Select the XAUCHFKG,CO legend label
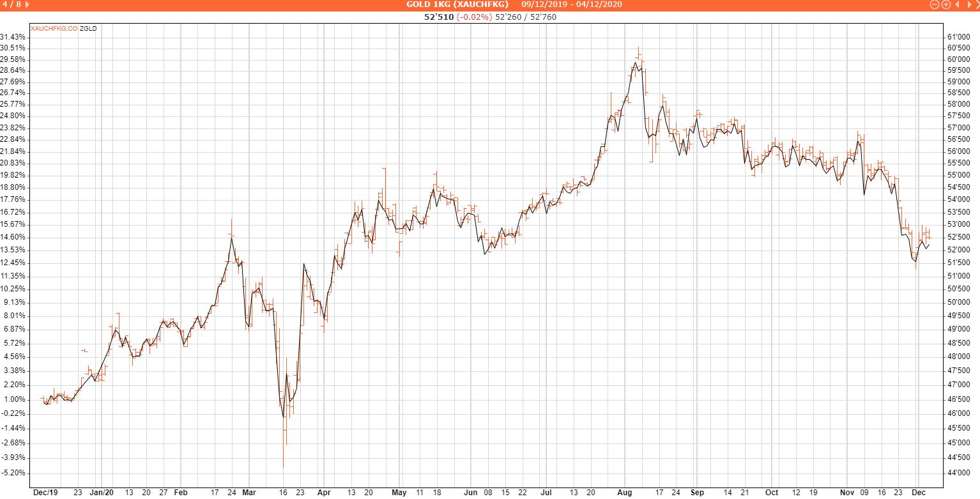980x499 pixels. point(54,29)
